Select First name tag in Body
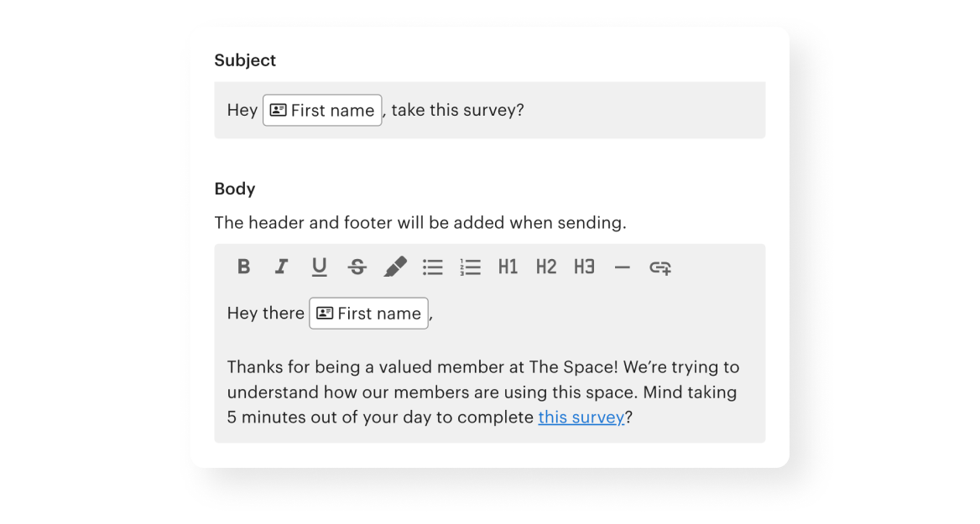The width and height of the screenshot is (980, 524). click(x=378, y=313)
